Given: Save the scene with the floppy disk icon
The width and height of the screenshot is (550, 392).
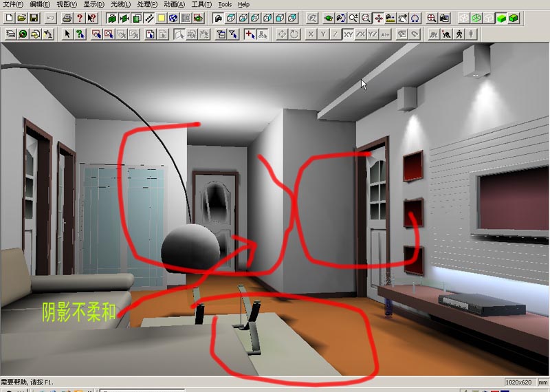Looking at the screenshot, I should tap(34, 18).
